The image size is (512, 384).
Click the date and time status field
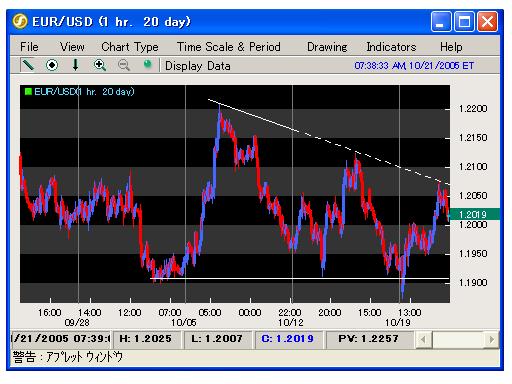[x=61, y=339]
